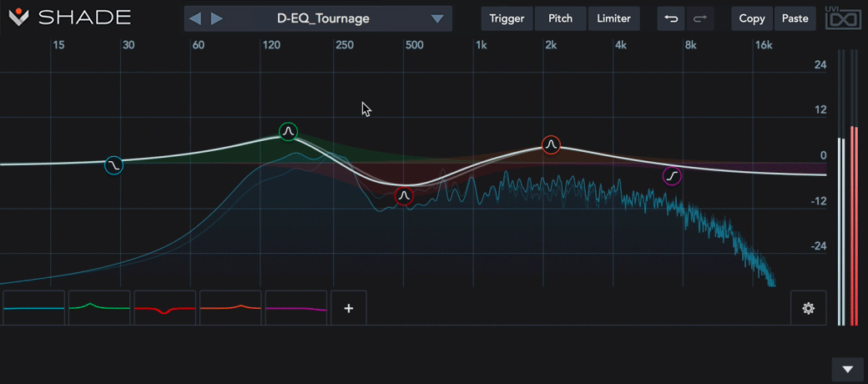Open the settings gear

[x=808, y=308]
